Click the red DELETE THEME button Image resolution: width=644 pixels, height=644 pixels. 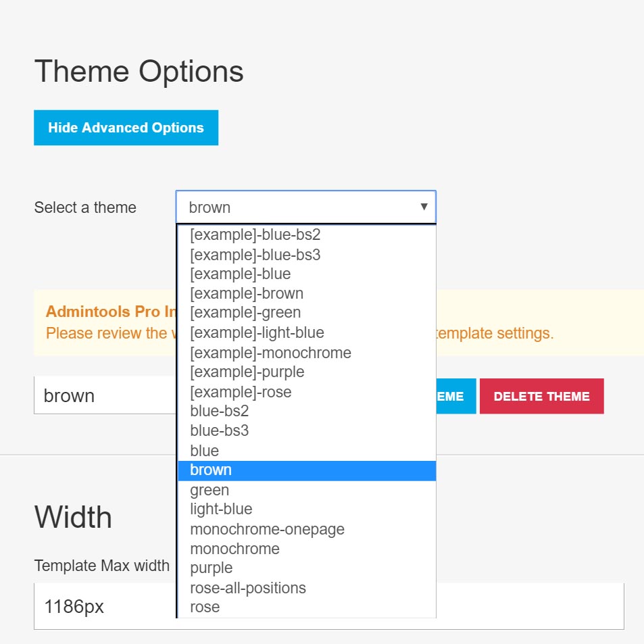(x=542, y=397)
